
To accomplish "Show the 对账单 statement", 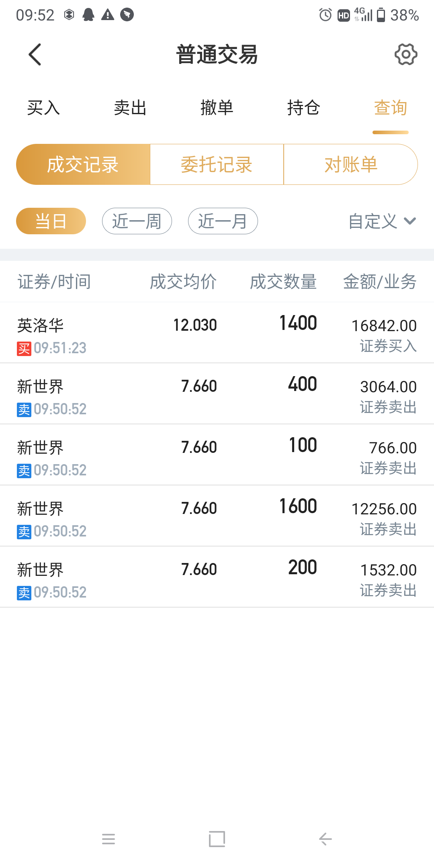I will 350,164.
